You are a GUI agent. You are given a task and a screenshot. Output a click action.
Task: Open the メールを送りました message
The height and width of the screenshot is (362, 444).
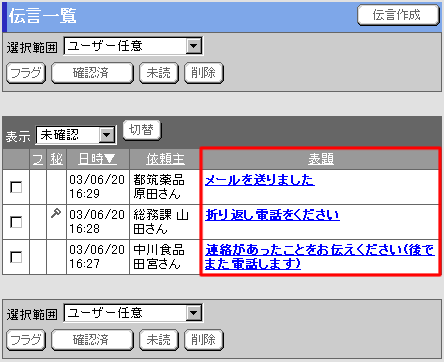[x=259, y=180]
